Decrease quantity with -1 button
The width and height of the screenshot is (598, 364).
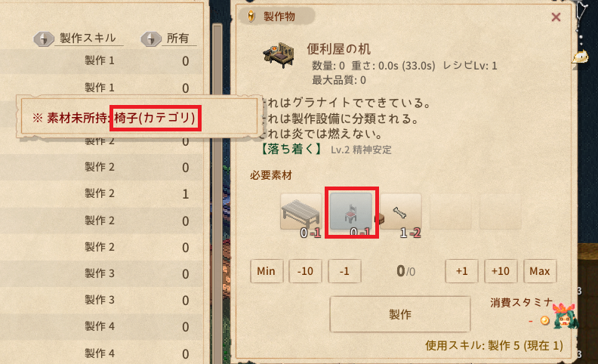[345, 271]
